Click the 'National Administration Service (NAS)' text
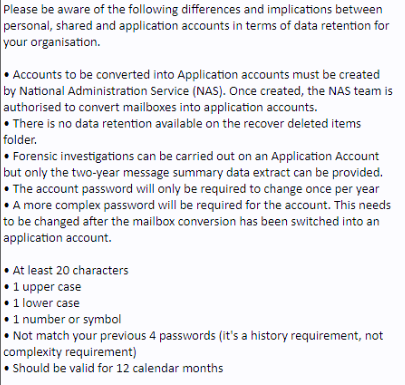 tap(121, 91)
